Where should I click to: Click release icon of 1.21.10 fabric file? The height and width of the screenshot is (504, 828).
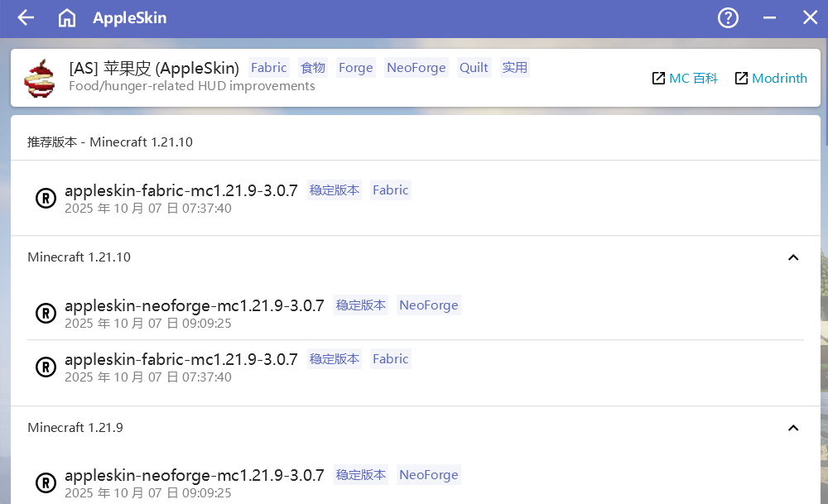coord(46,367)
